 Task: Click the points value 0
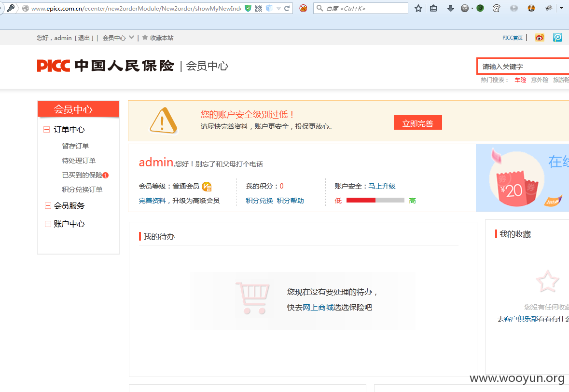[281, 187]
